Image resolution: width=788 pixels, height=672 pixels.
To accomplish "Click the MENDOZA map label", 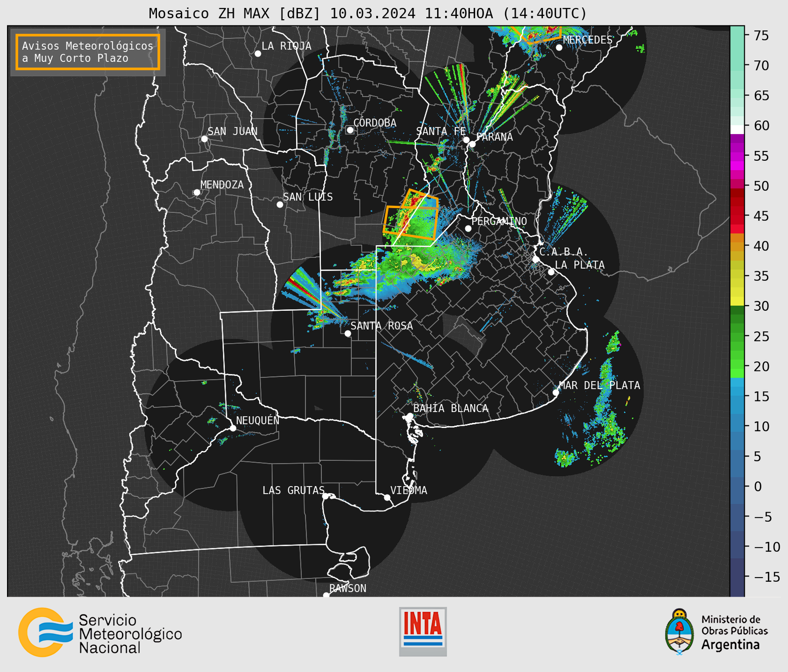I will click(222, 185).
